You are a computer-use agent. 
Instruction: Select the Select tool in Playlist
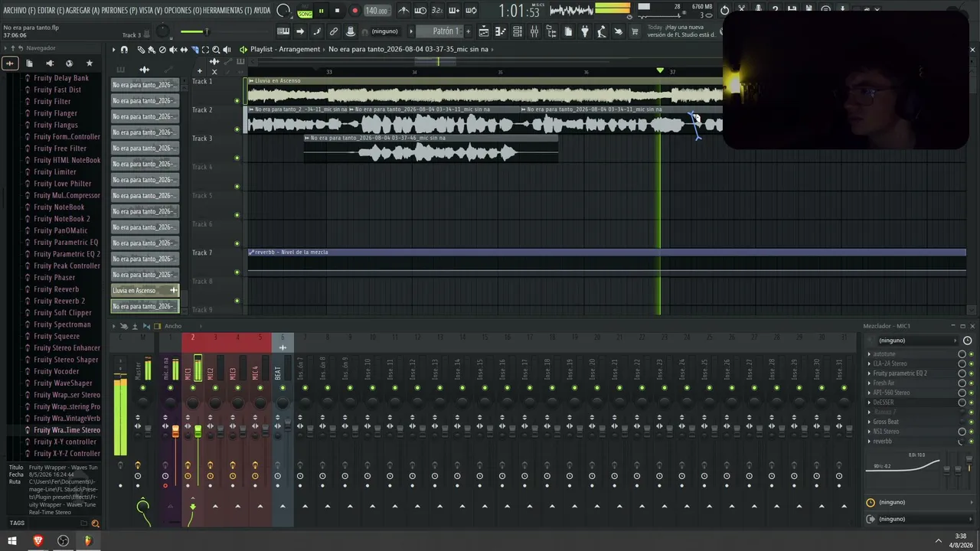[x=205, y=50]
